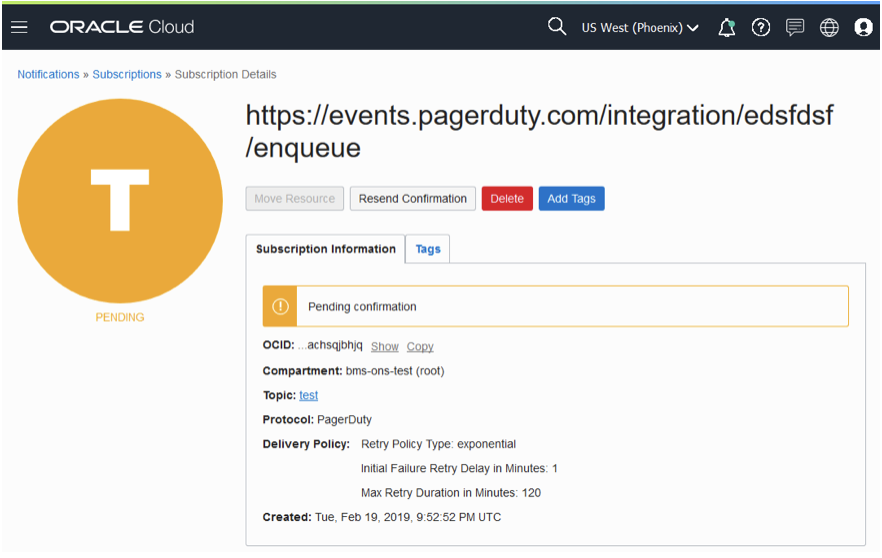
Task: Click the globe language icon
Action: coord(829,28)
